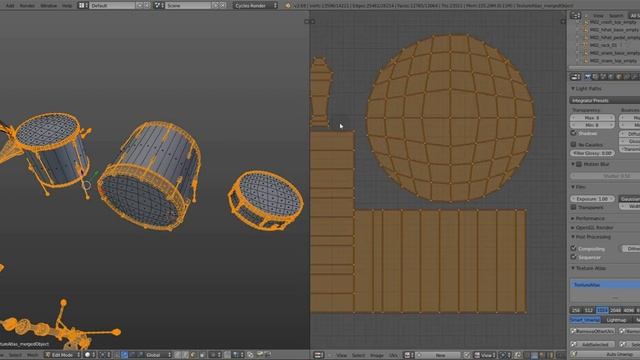Open the UV editor's editor type icon

click(319, 355)
